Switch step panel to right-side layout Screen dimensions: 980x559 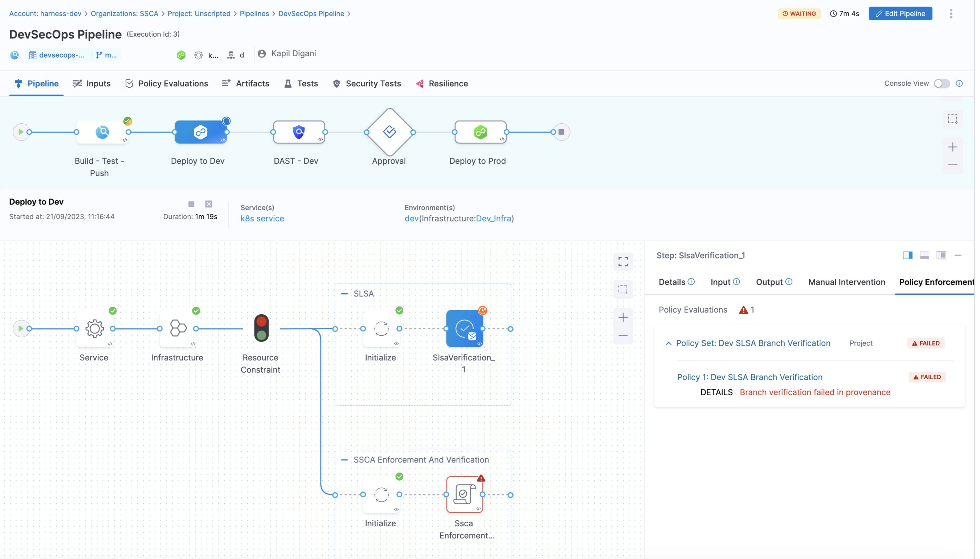click(x=907, y=255)
